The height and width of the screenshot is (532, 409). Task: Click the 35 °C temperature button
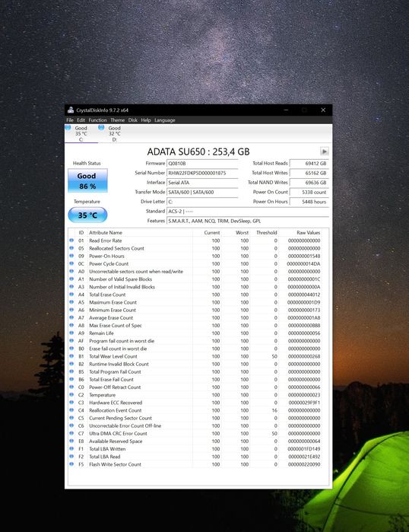(87, 215)
